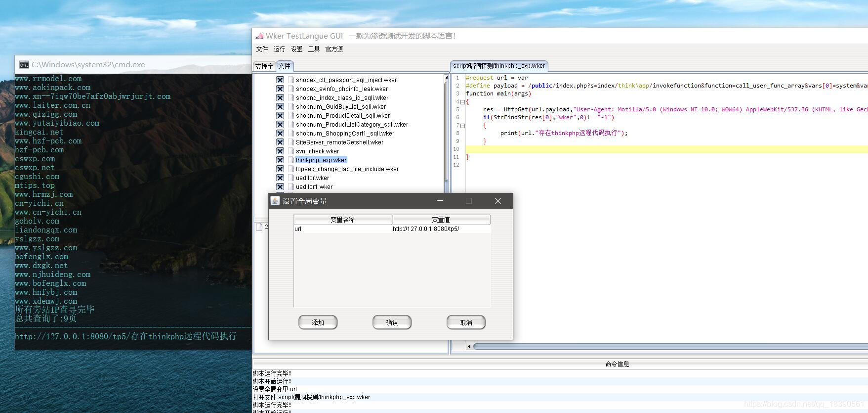
Task: Click the 确认 button
Action: point(392,322)
